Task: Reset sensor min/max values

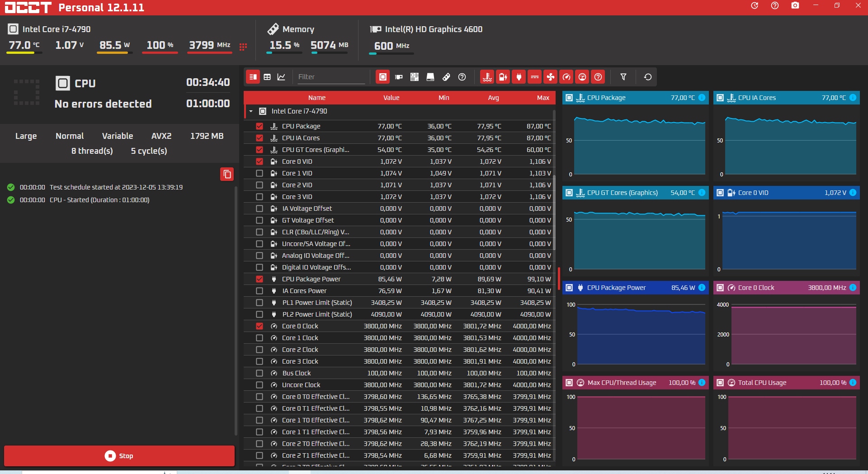Action: tap(648, 77)
